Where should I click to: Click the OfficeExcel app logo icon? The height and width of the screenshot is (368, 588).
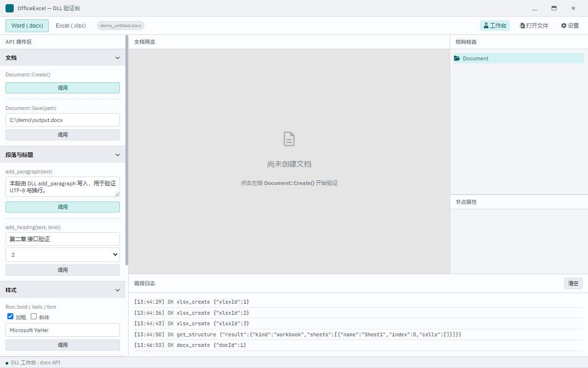pos(10,8)
